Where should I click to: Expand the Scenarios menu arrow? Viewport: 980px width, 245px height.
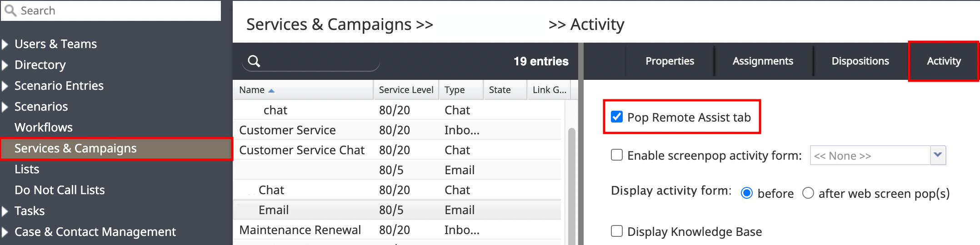coord(5,107)
